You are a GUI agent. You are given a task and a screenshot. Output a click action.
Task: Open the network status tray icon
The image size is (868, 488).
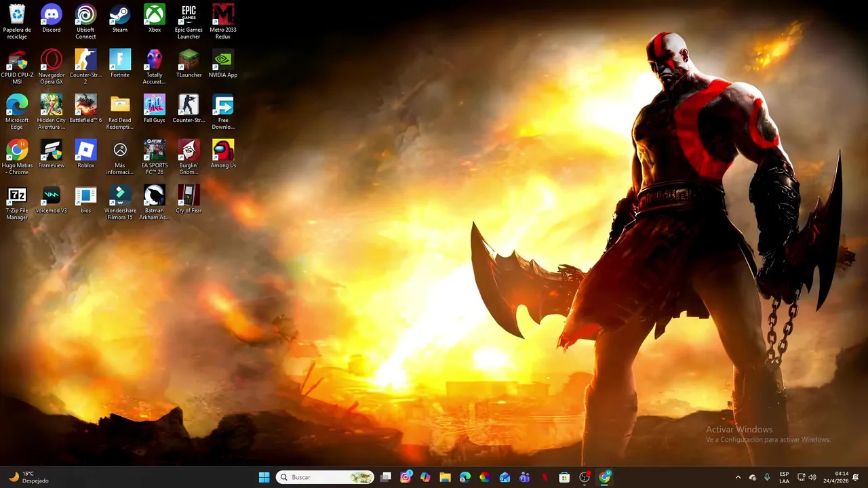click(801, 477)
